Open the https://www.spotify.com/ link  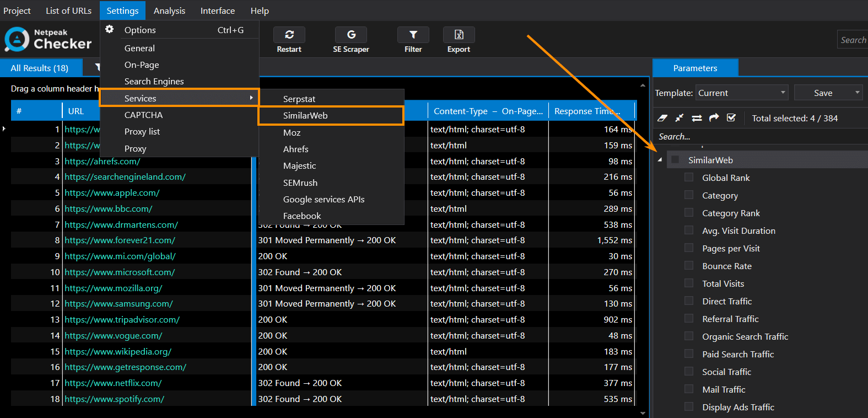point(114,399)
